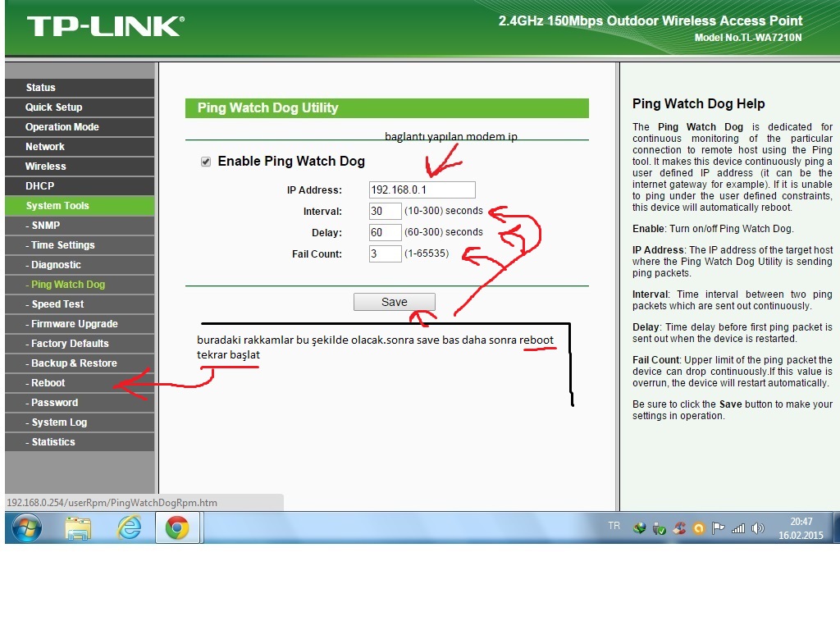This screenshot has height=630, width=840.
Task: Open Firmware Upgrade submenu item
Action: [x=80, y=324]
